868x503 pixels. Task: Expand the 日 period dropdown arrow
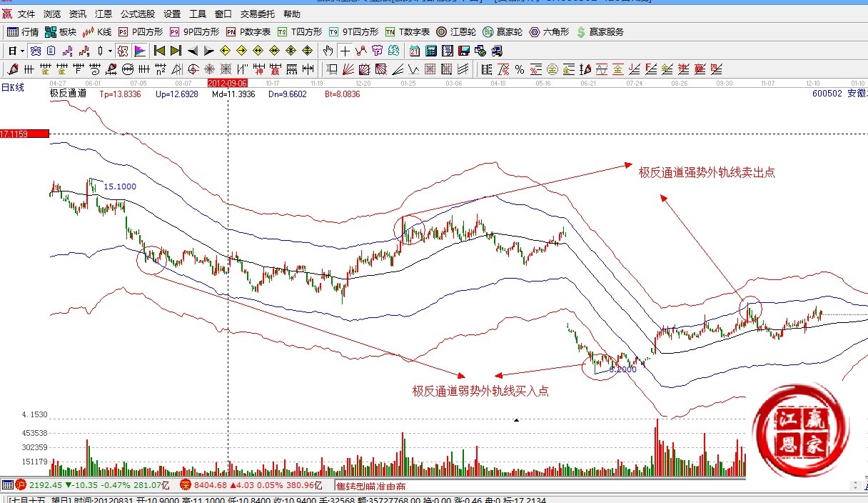coord(22,51)
